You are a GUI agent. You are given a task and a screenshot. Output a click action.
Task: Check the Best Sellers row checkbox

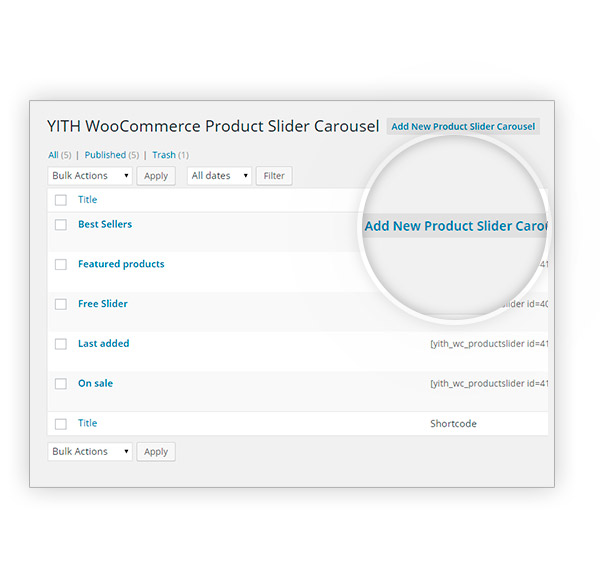pyautogui.click(x=61, y=225)
